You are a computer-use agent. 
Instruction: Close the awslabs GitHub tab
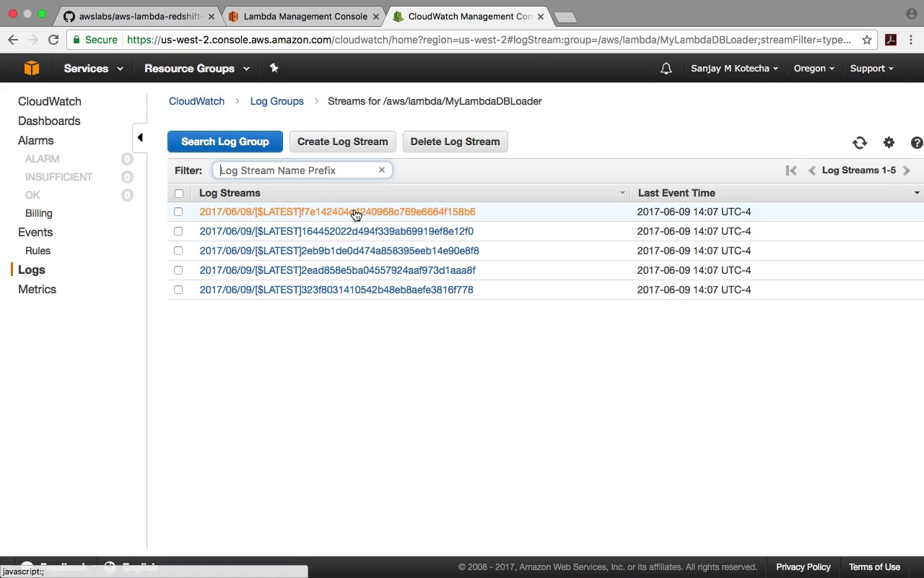click(212, 16)
